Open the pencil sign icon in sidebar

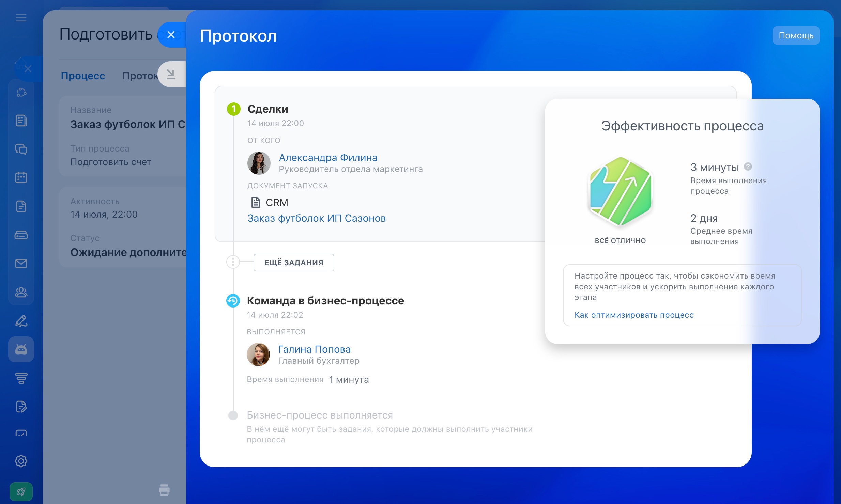coord(21,321)
